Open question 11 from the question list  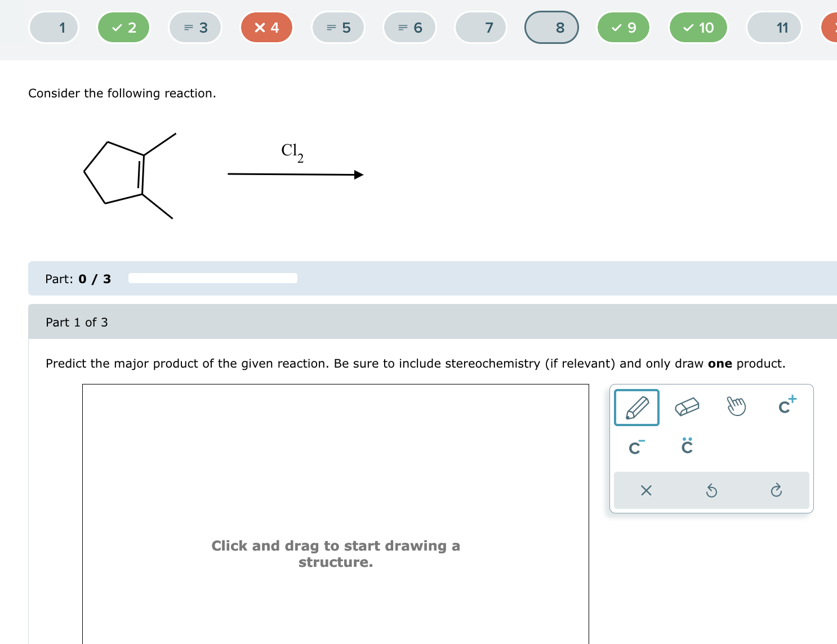774,27
